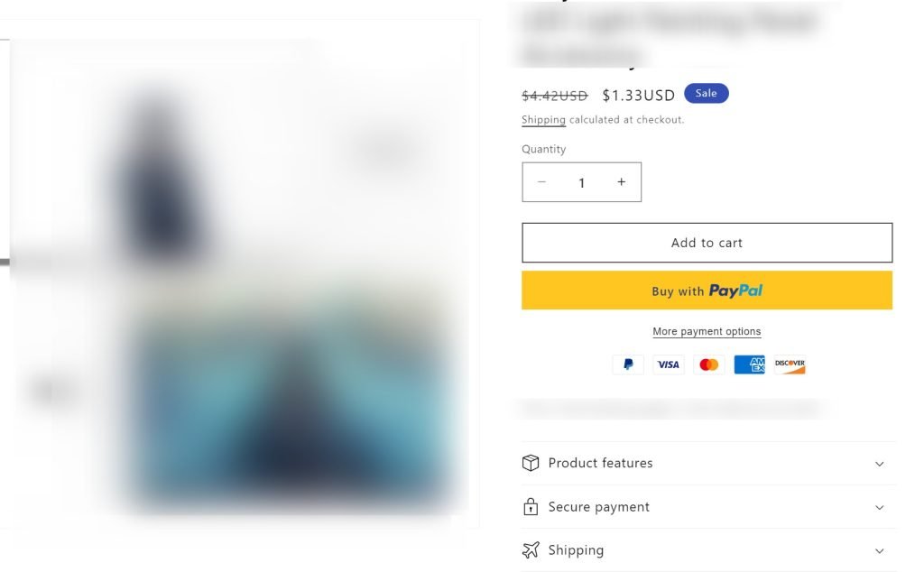Open More payment options link
The width and height of the screenshot is (924, 572).
tap(707, 332)
